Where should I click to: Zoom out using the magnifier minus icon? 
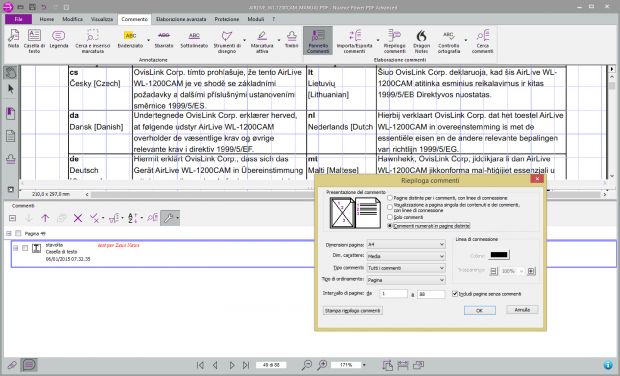(x=307, y=365)
